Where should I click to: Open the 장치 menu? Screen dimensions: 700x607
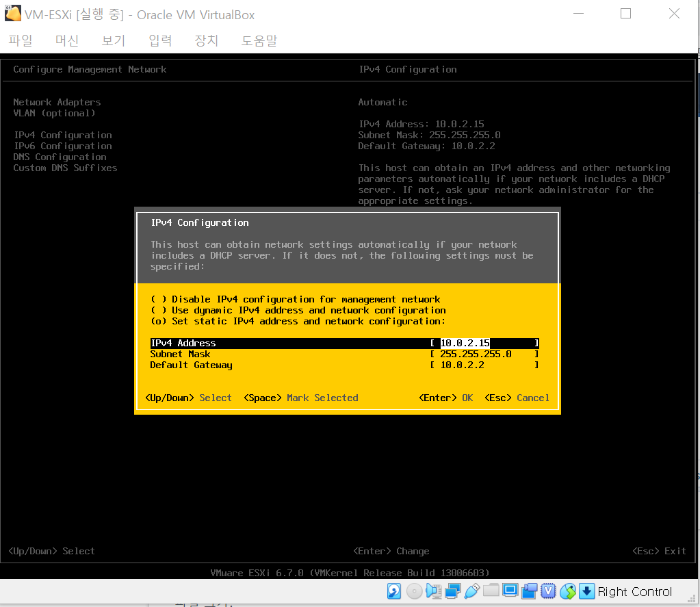click(x=207, y=40)
